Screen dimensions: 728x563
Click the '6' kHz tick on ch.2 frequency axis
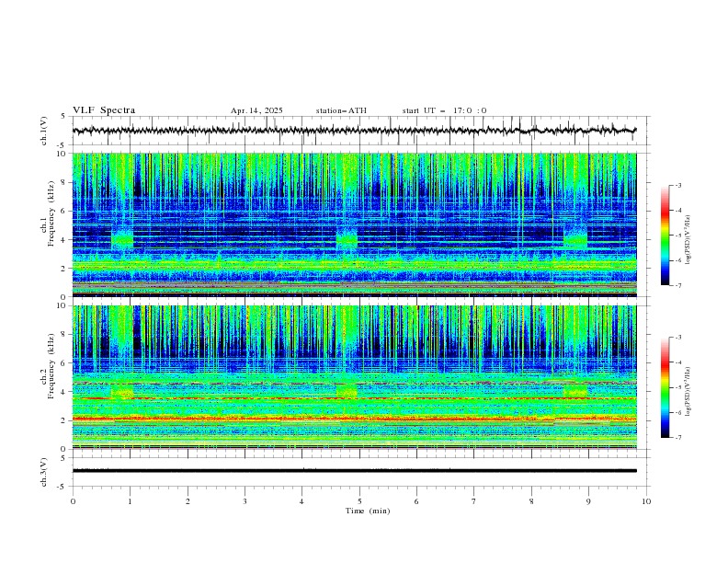[x=64, y=363]
